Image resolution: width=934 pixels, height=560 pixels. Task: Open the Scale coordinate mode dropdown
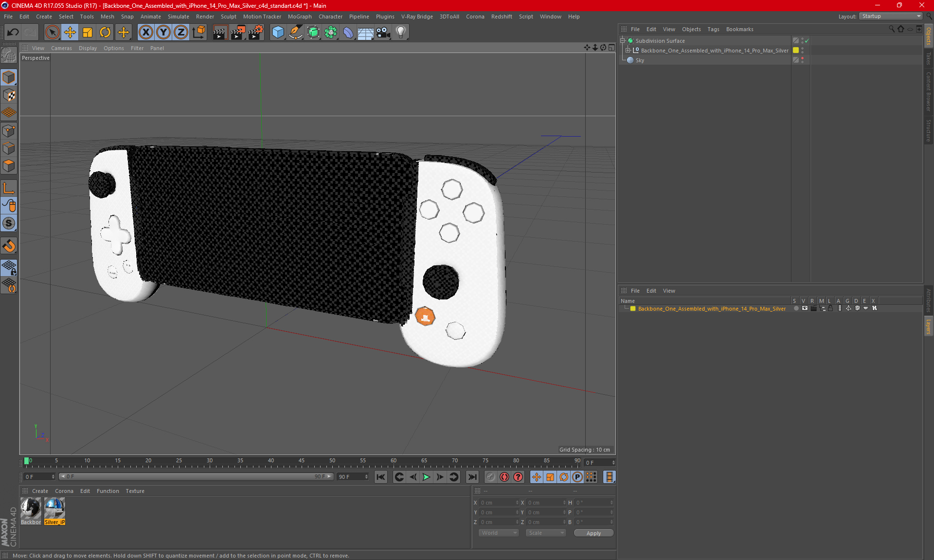pyautogui.click(x=546, y=533)
